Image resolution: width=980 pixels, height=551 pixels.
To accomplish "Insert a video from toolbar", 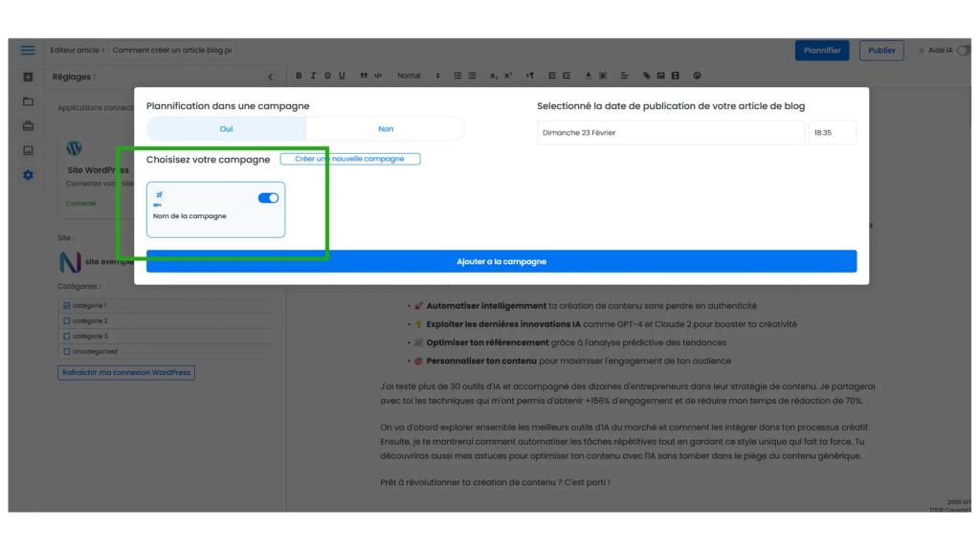I will [675, 76].
